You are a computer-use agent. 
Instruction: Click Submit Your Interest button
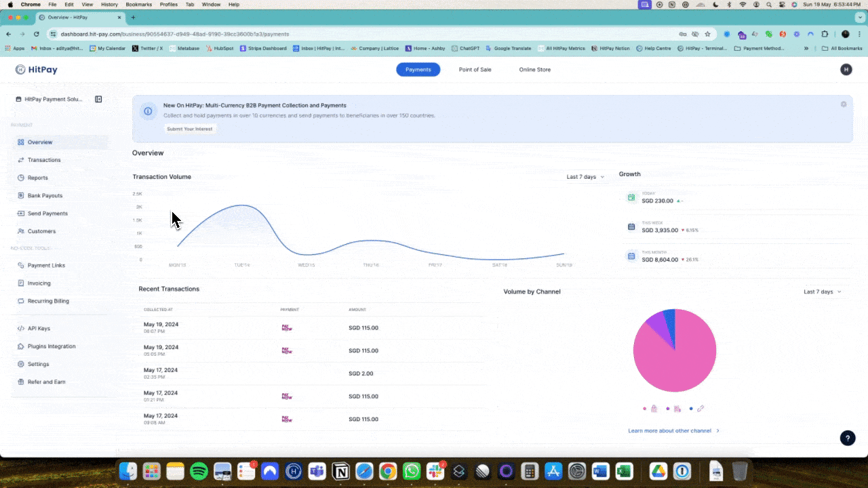point(190,129)
